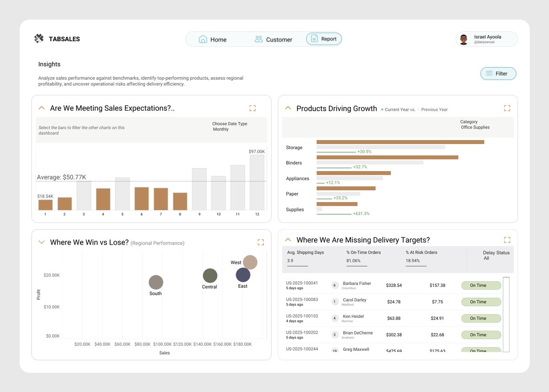Select the Central region bubble

click(x=210, y=276)
